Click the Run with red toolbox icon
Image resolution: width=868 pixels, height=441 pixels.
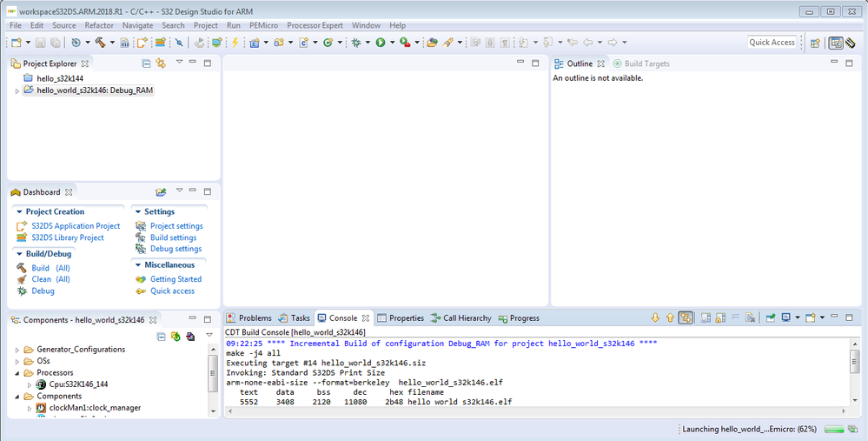pyautogui.click(x=405, y=42)
